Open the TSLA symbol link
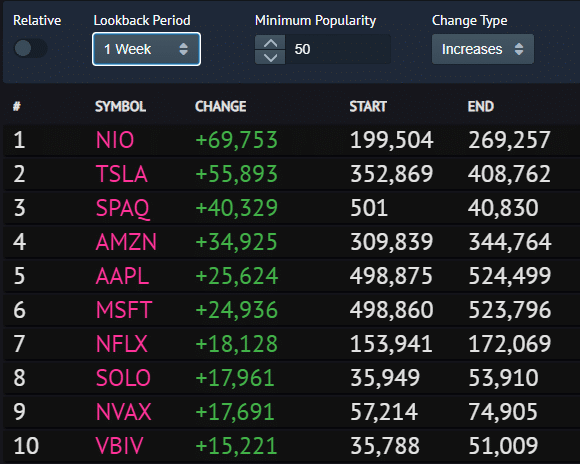This screenshot has width=580, height=464. tap(122, 174)
